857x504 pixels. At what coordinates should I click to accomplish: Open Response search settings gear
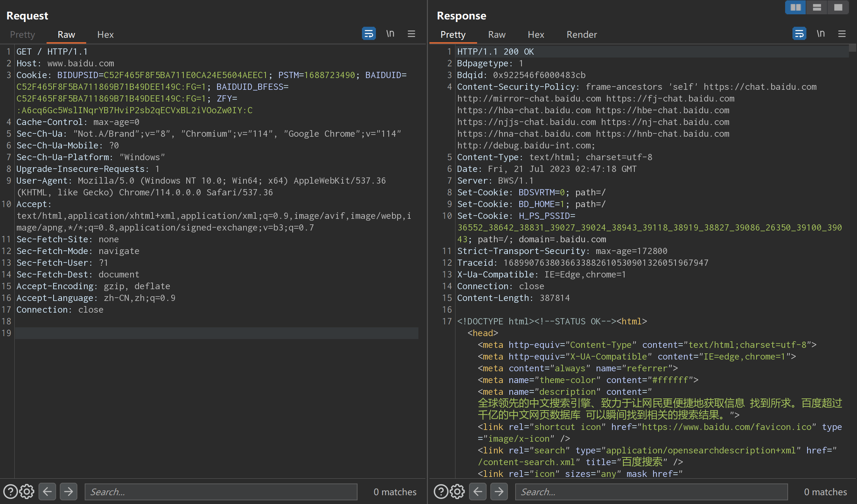[x=457, y=492]
